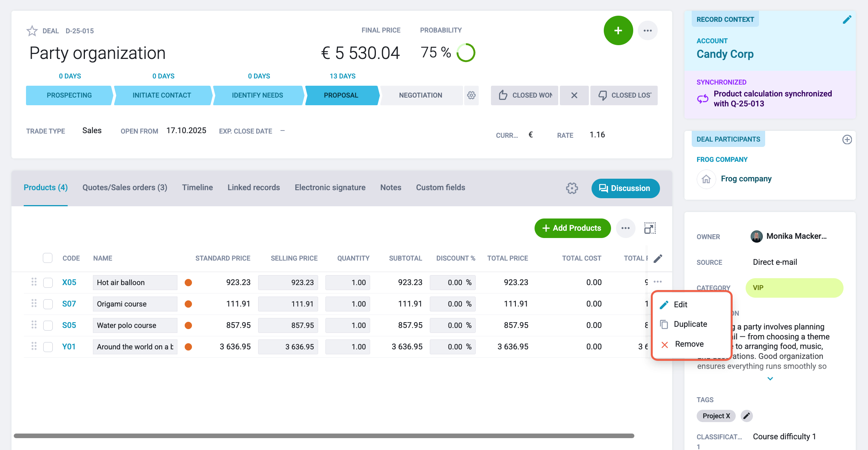
Task: Click the orange status dot for Origami course
Action: [188, 304]
